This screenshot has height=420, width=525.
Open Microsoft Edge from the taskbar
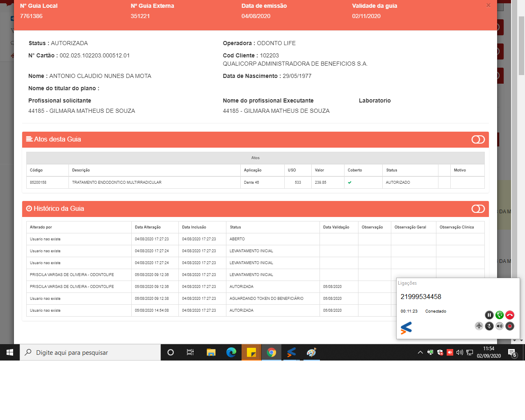(x=231, y=352)
